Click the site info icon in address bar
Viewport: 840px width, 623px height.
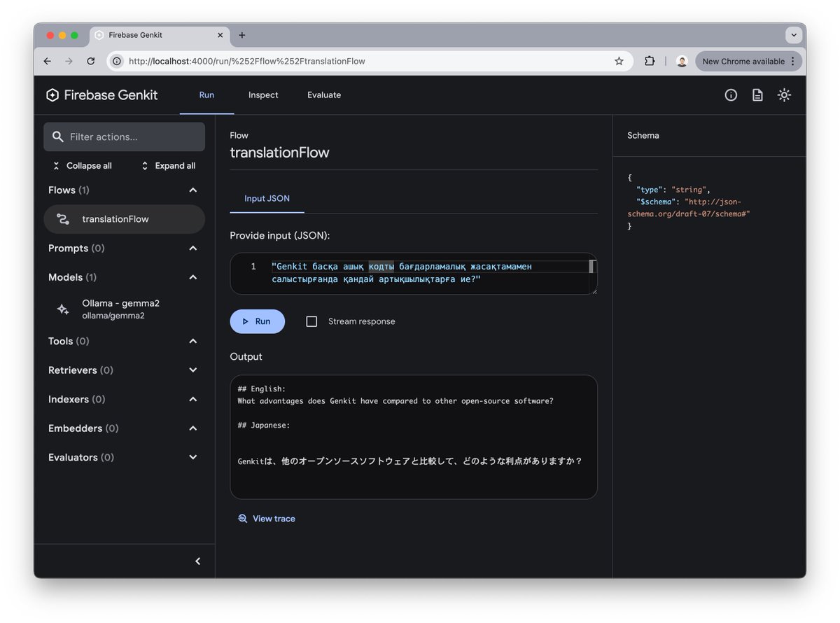tap(118, 62)
